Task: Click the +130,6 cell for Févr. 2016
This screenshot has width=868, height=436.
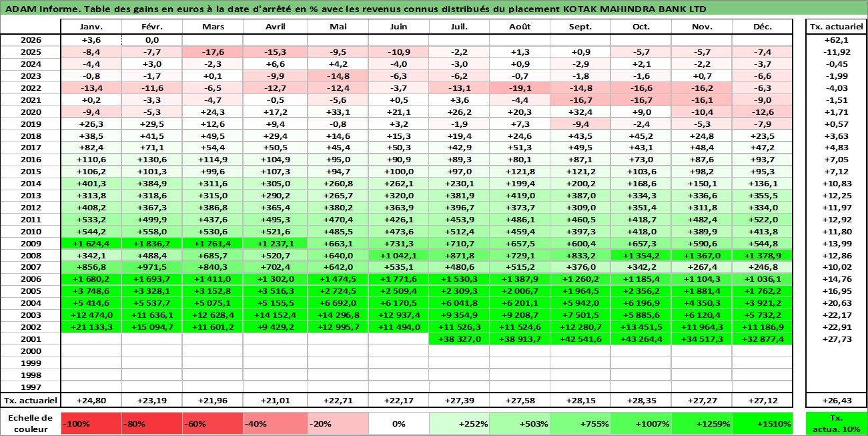Action: click(x=151, y=160)
